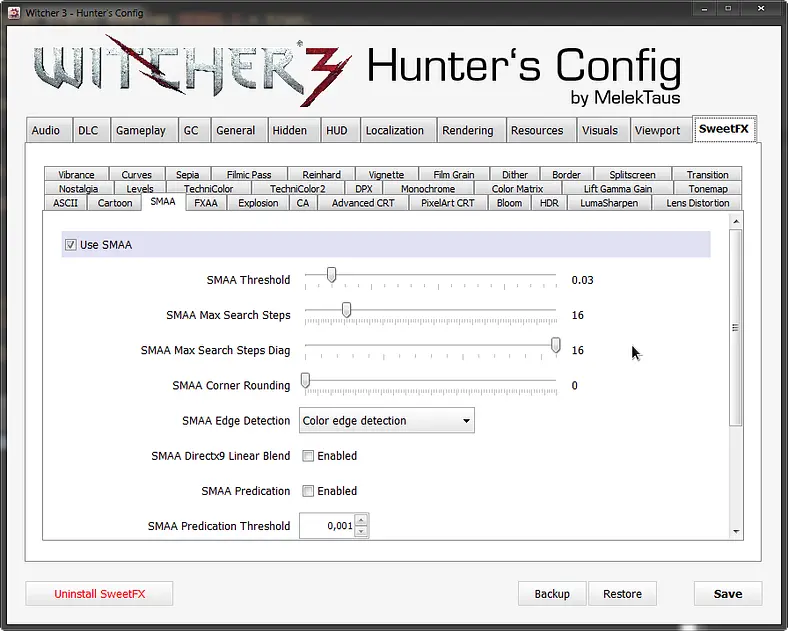Click the SMAA Max Search Steps slider handle

(x=346, y=310)
